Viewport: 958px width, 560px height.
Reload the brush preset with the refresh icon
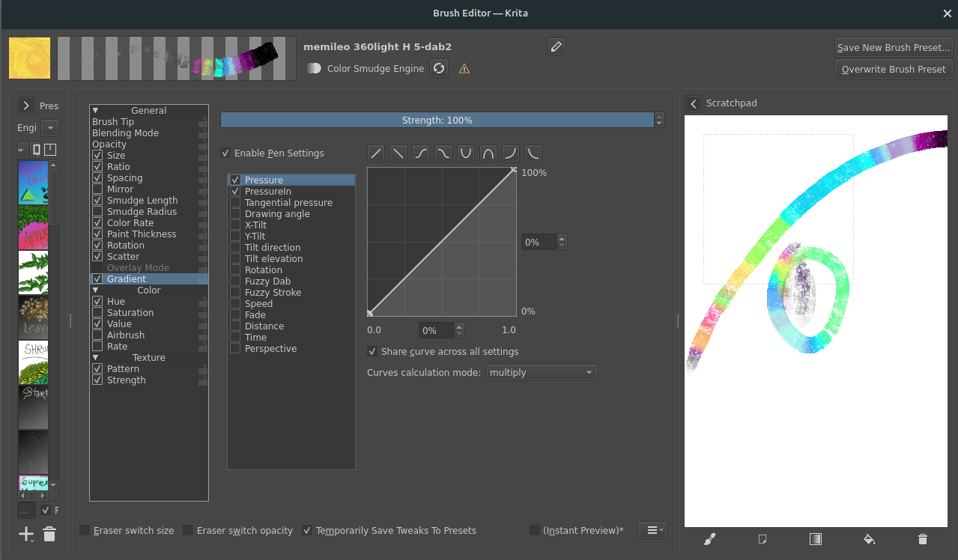440,68
